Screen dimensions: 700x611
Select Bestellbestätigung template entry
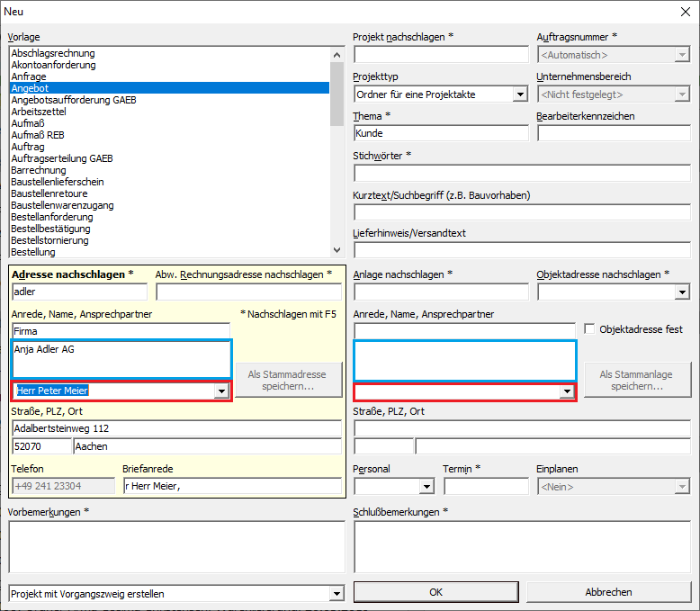(49, 229)
